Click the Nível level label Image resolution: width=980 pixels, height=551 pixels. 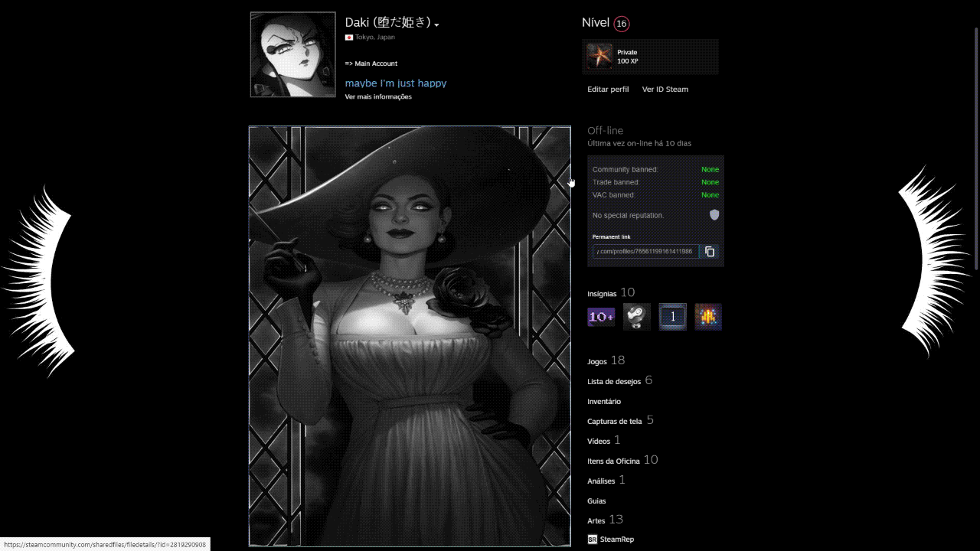tap(596, 23)
